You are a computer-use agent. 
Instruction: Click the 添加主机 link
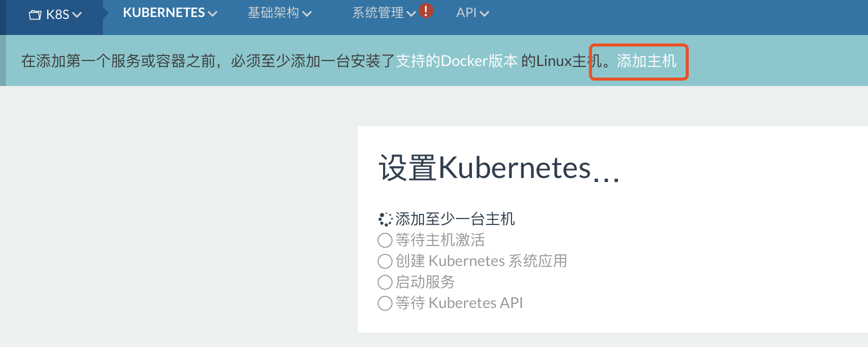(646, 61)
